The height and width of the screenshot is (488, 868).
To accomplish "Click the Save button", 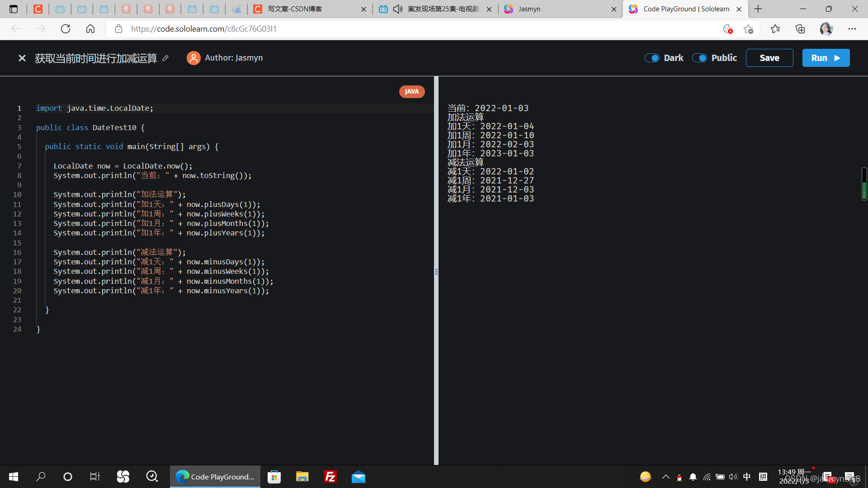I will pyautogui.click(x=769, y=58).
